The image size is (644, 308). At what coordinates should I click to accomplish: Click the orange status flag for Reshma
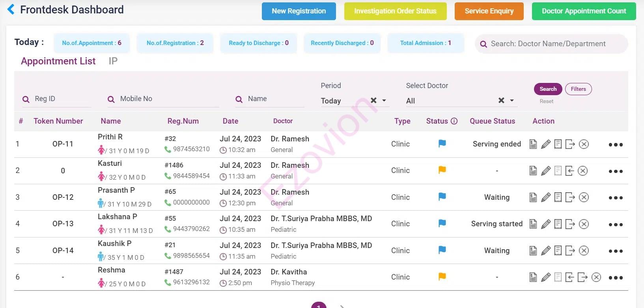pos(442,277)
